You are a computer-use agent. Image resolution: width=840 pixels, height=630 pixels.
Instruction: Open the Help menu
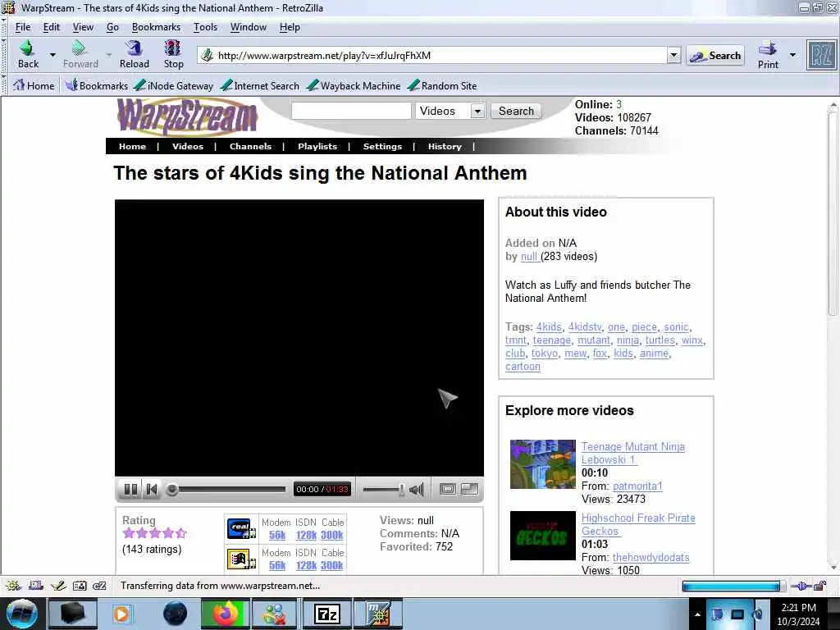pos(290,27)
